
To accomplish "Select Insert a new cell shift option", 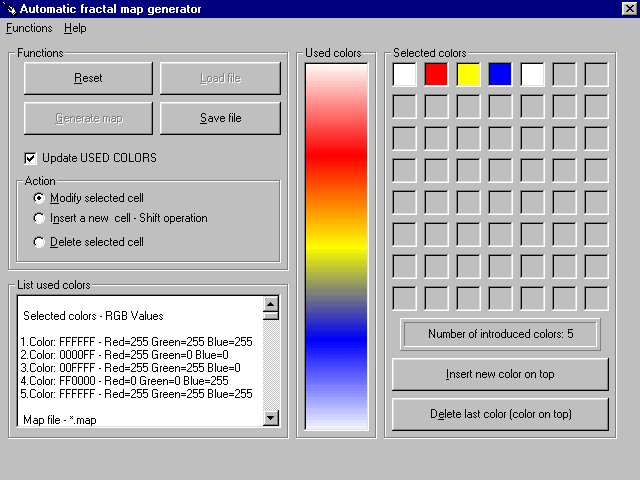I will tap(39, 218).
